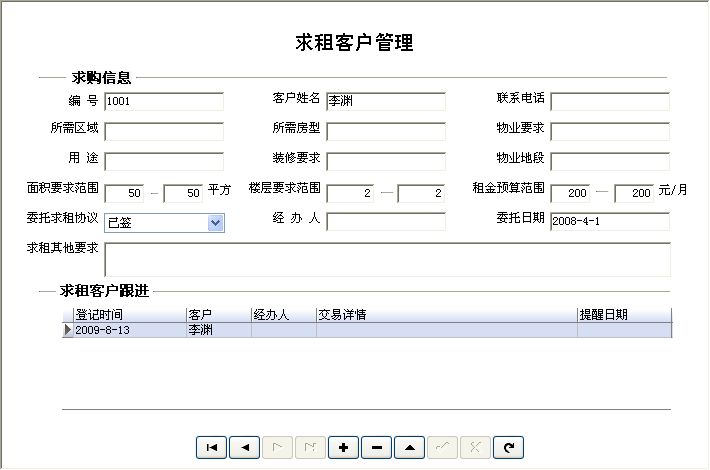The image size is (710, 470).
Task: Click the 委托日期 field showing 2008-4-1
Action: coord(610,221)
